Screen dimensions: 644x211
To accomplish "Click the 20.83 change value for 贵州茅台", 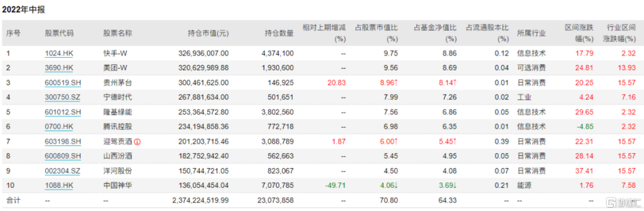I will click(x=337, y=83).
